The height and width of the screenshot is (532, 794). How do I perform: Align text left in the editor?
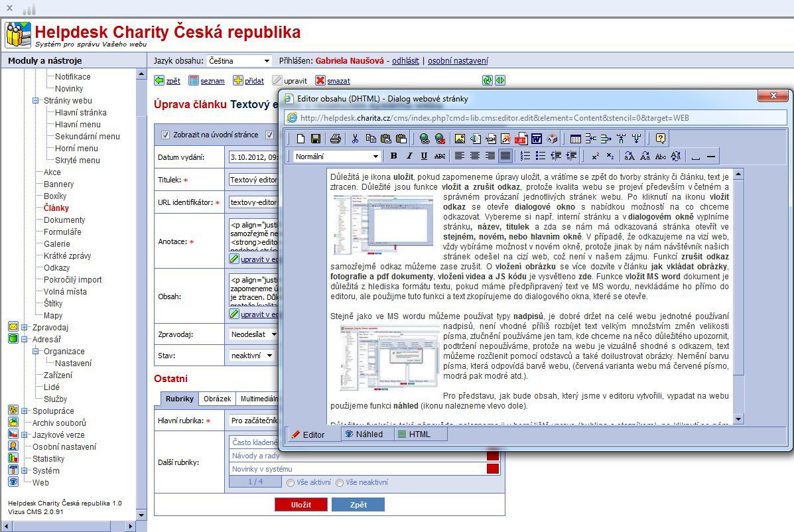pyautogui.click(x=459, y=156)
